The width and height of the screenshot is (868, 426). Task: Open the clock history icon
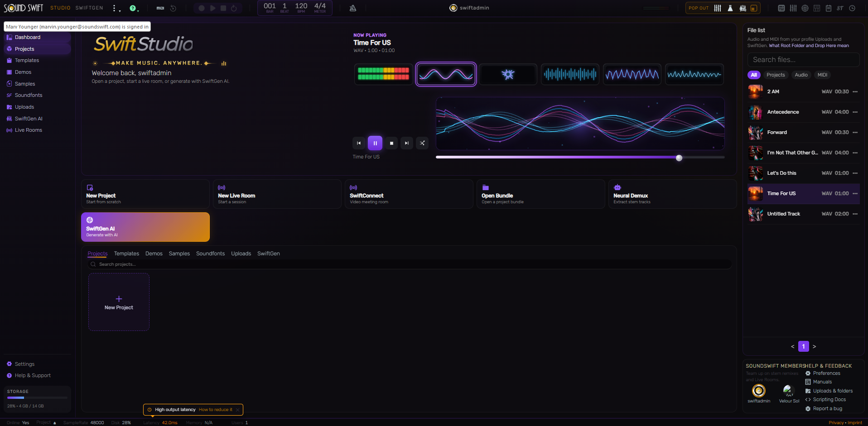pos(852,8)
